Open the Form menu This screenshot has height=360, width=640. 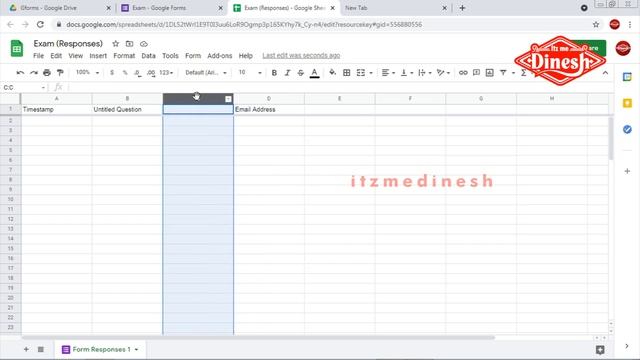(x=193, y=56)
